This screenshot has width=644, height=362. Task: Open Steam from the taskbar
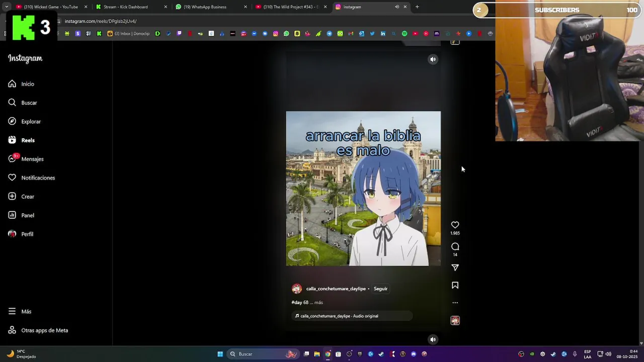(381, 354)
